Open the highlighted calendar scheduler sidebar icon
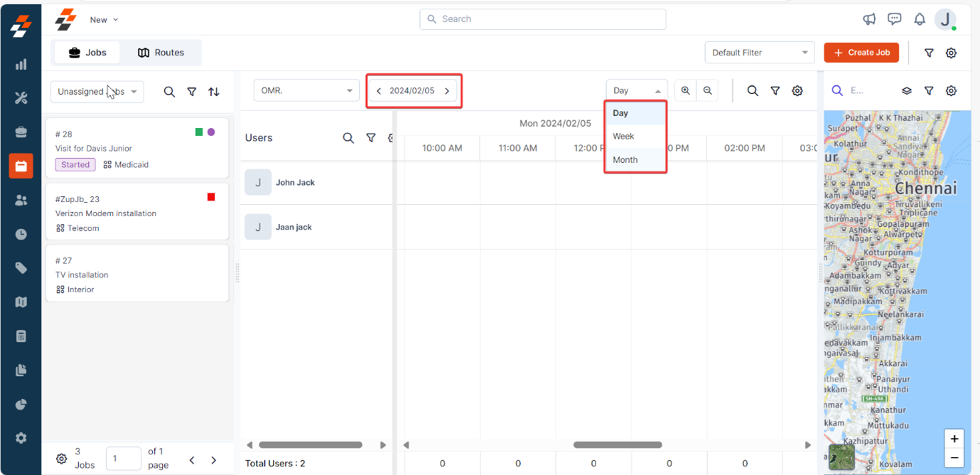Viewport: 980px width, 475px height. point(21,166)
